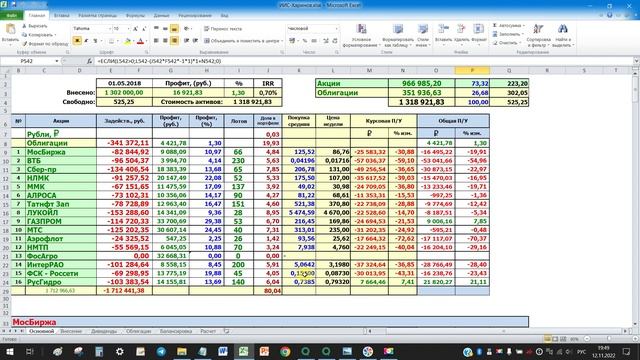Click the text orientation icon
The height and width of the screenshot is (360, 640).
[187, 29]
